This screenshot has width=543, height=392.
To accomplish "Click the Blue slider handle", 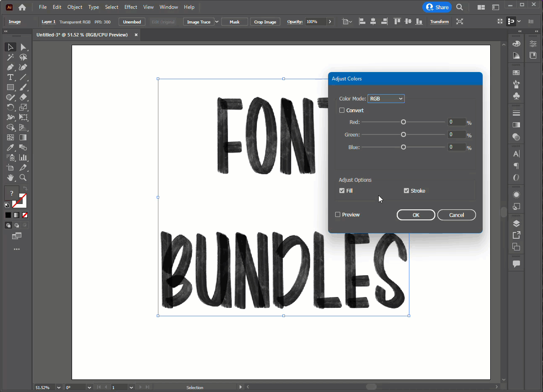I will click(x=403, y=147).
